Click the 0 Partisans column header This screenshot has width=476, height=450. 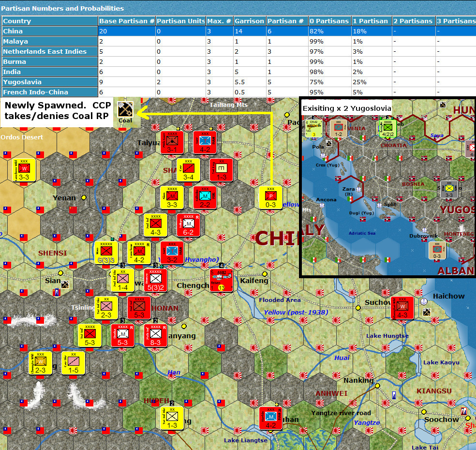click(330, 21)
